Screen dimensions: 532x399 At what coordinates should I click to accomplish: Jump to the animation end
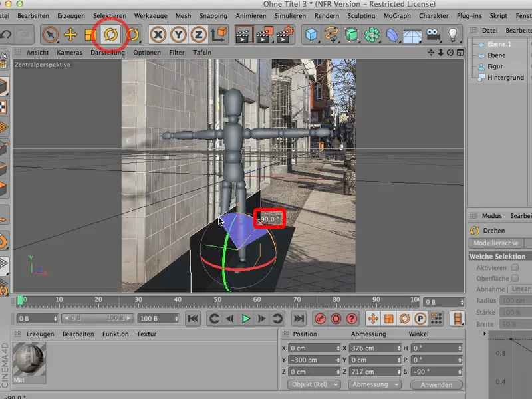(x=299, y=319)
